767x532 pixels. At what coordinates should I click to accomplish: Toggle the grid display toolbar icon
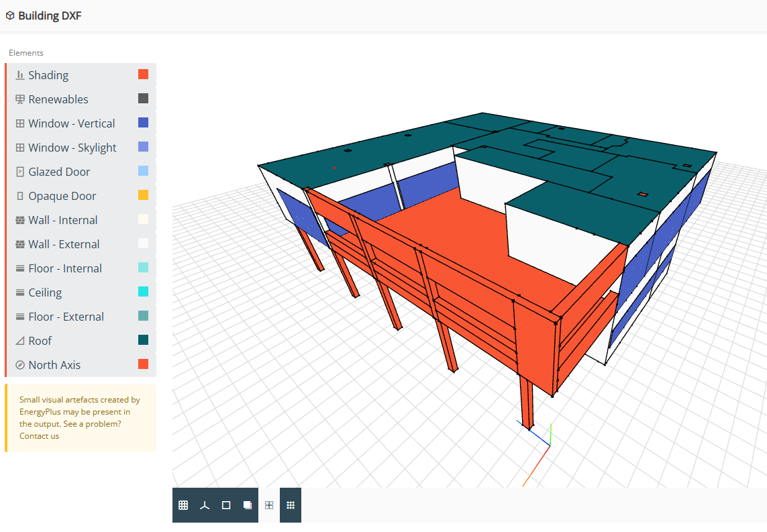point(183,505)
